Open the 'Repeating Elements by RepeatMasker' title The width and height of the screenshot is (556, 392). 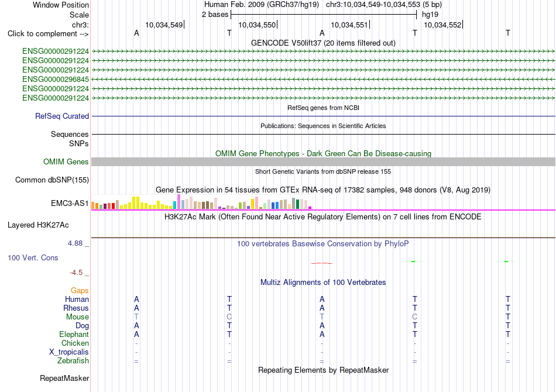pyautogui.click(x=323, y=370)
